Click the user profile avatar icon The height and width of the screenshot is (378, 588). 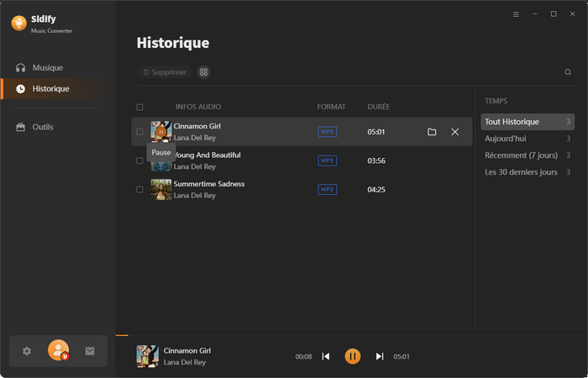point(58,350)
